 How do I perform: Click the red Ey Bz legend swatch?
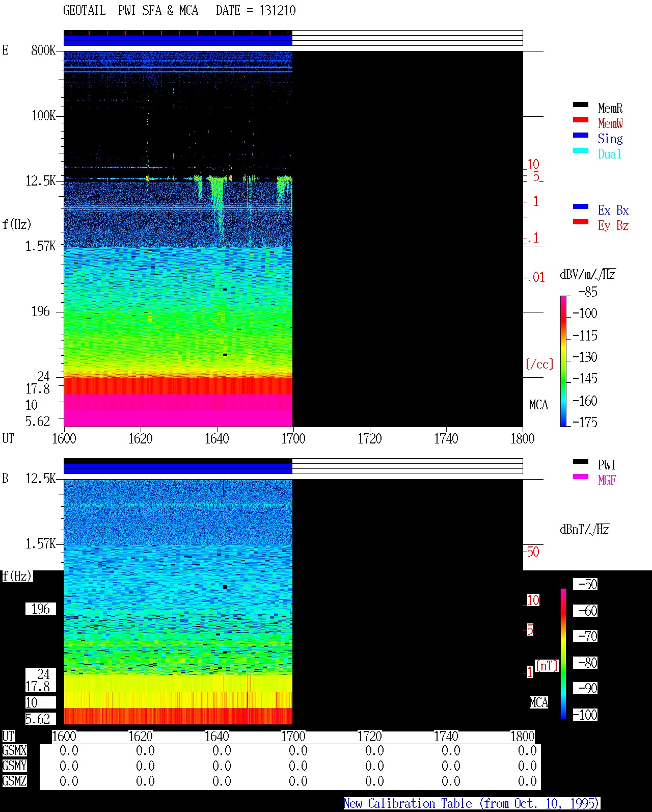[580, 222]
